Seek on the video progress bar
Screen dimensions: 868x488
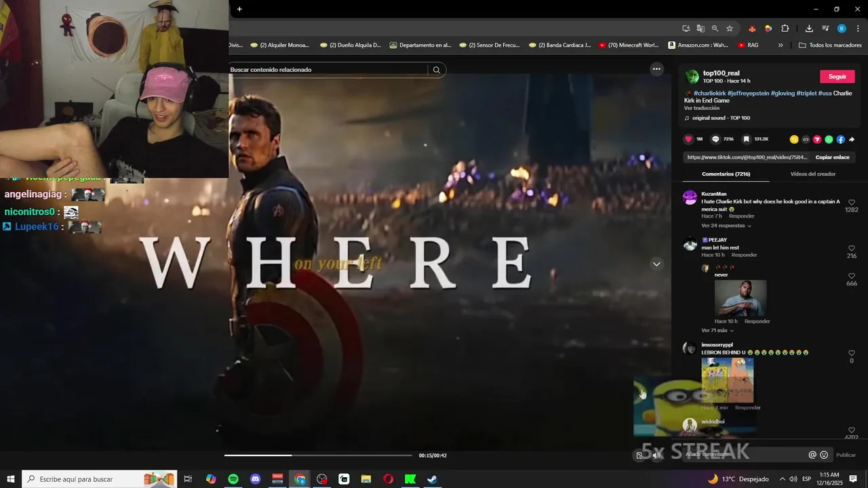(x=318, y=455)
